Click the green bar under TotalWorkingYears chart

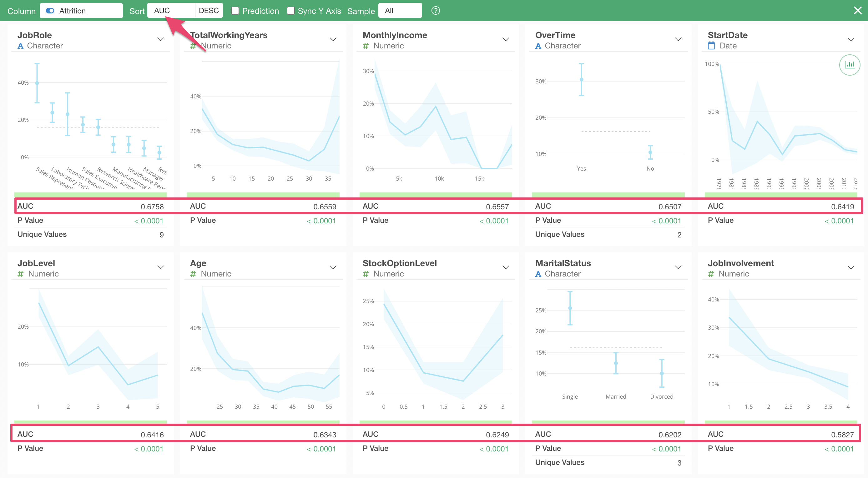263,195
